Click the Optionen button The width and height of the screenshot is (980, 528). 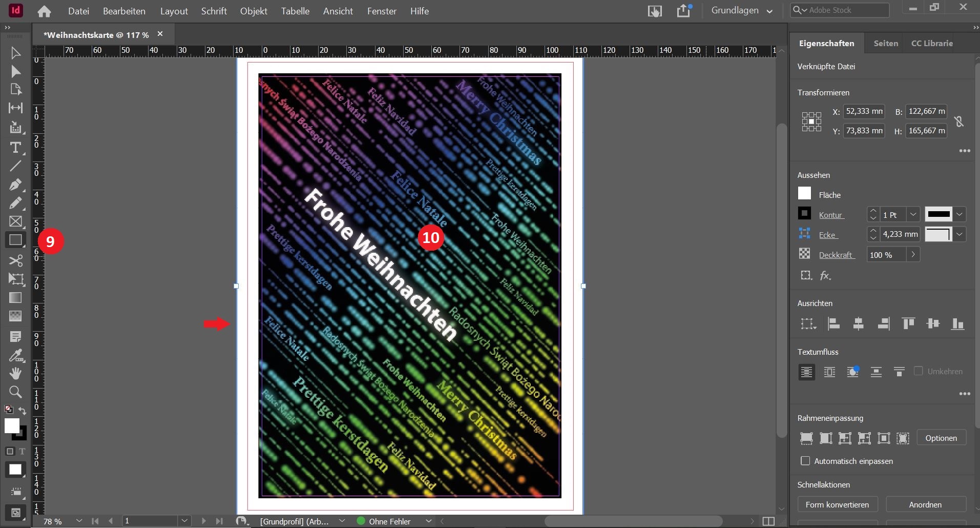click(941, 438)
